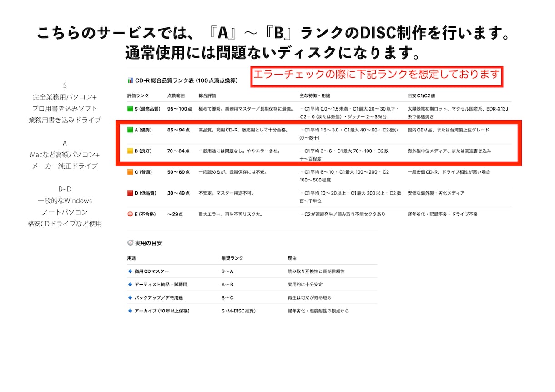Click the reason 実用的に十分安定
This screenshot has height=392, width=555.
[305, 285]
